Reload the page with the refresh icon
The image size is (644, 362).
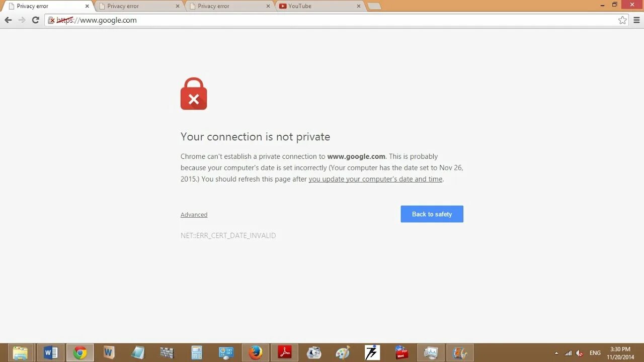click(35, 20)
